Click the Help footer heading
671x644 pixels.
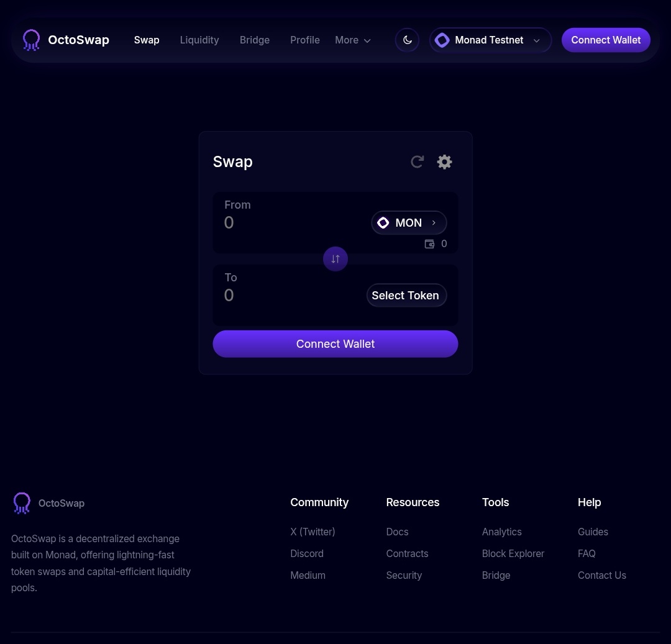tap(589, 502)
